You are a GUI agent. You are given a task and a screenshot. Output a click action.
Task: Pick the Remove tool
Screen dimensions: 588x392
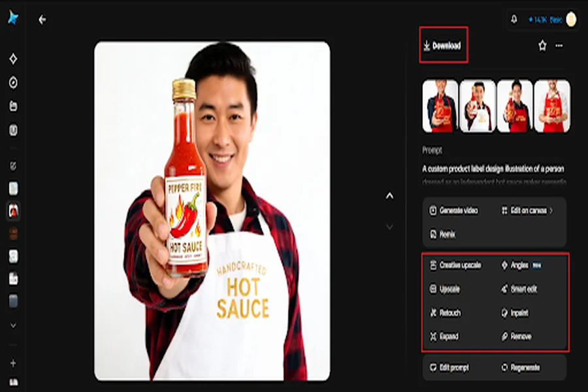[x=516, y=336]
